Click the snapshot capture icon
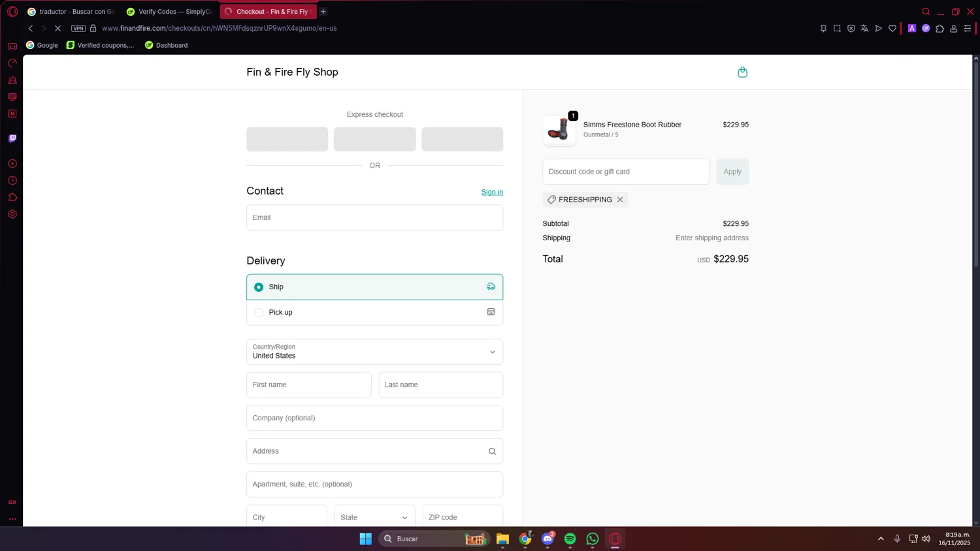 837,28
